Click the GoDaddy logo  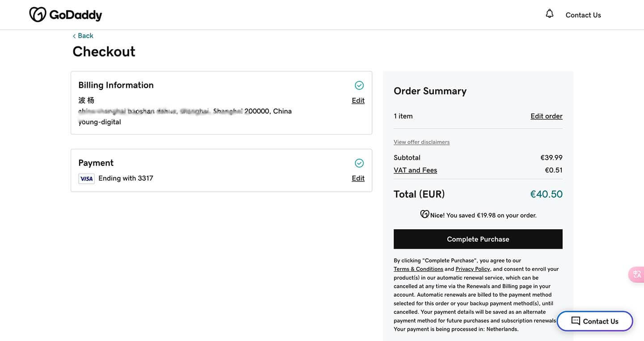(66, 14)
